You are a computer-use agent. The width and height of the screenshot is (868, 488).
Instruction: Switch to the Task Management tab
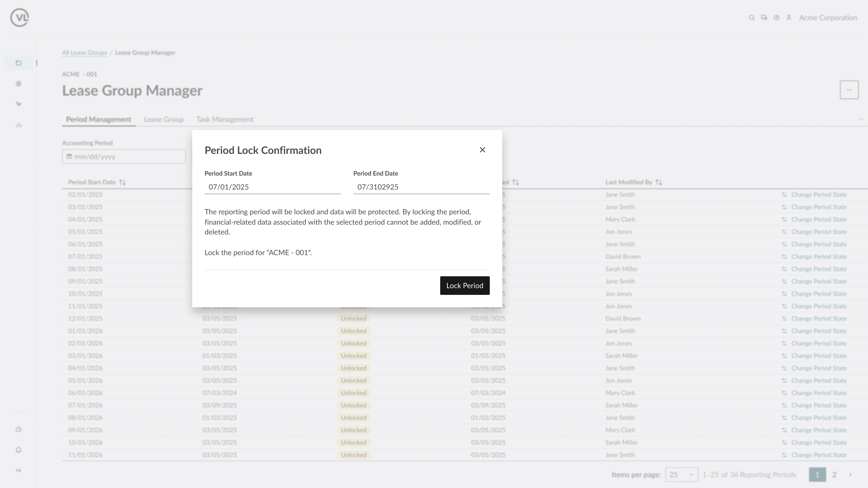point(225,119)
